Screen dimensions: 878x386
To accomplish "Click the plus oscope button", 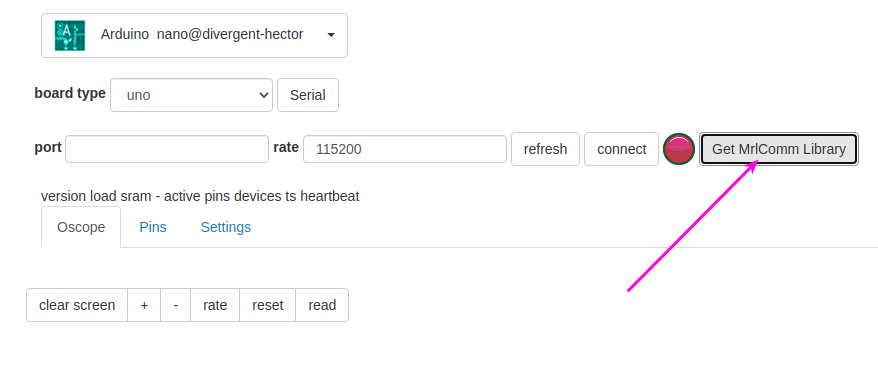I will tap(144, 305).
